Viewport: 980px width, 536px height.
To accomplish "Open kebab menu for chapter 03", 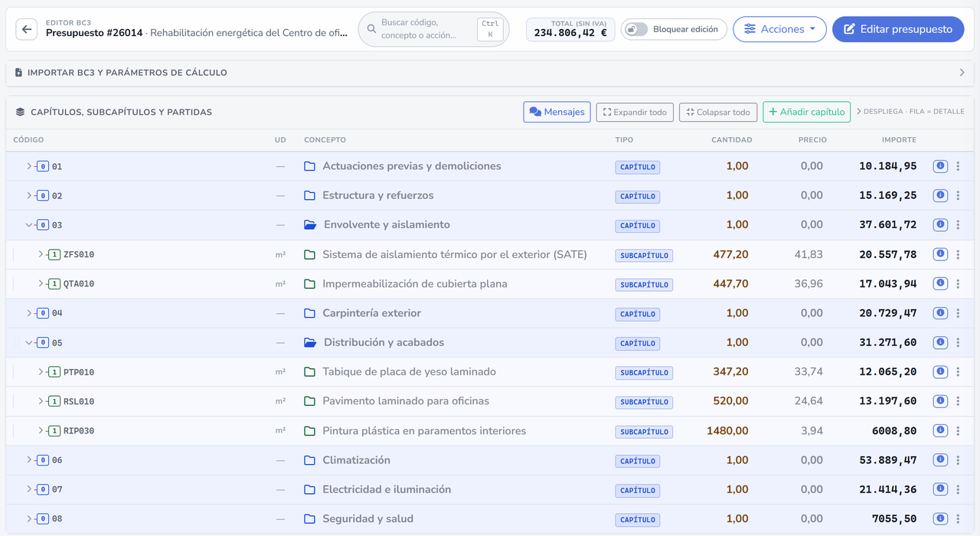I will point(958,225).
